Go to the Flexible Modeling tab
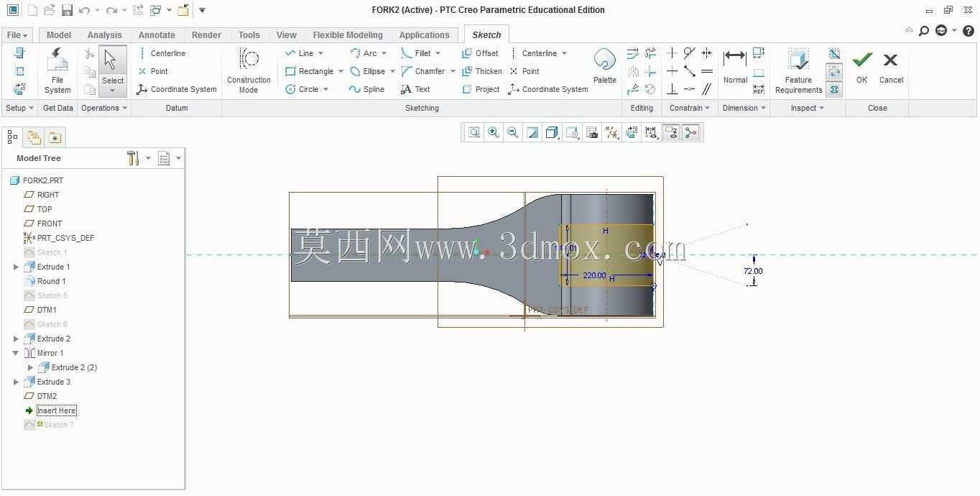Image resolution: width=980 pixels, height=496 pixels. coord(348,35)
